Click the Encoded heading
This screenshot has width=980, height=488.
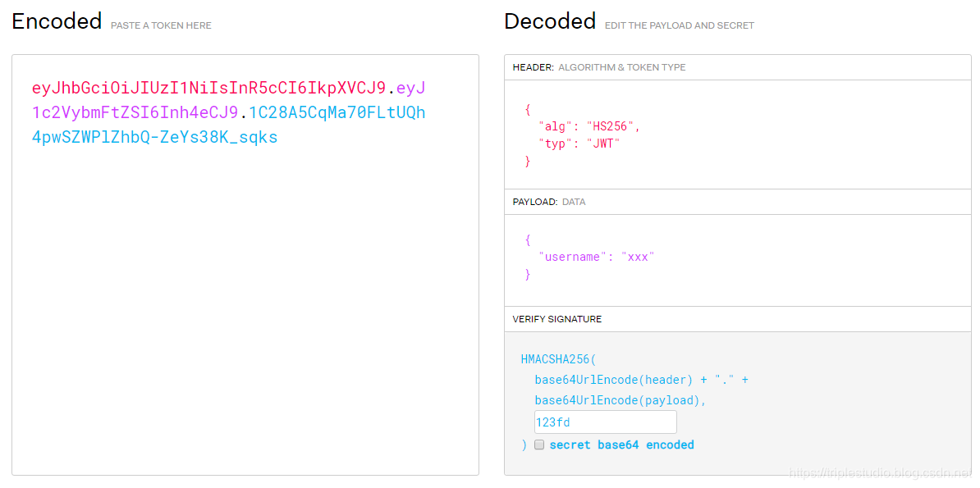coord(57,21)
